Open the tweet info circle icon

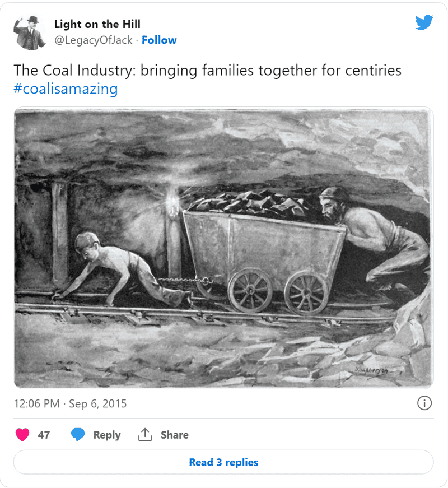(424, 403)
